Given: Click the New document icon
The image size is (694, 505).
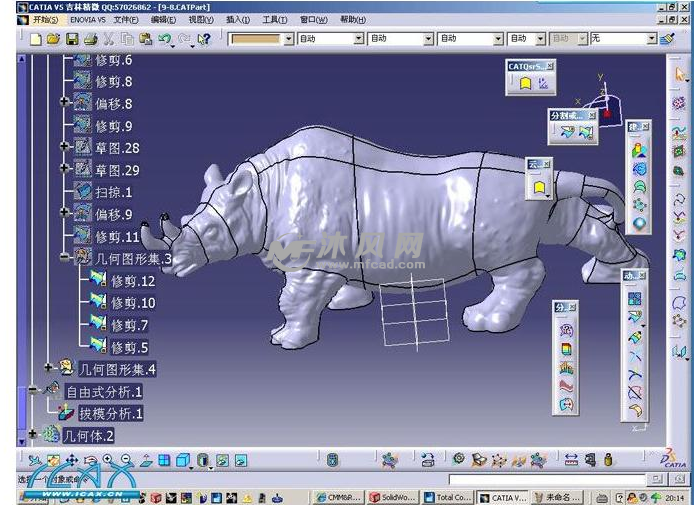Looking at the screenshot, I should [x=36, y=39].
